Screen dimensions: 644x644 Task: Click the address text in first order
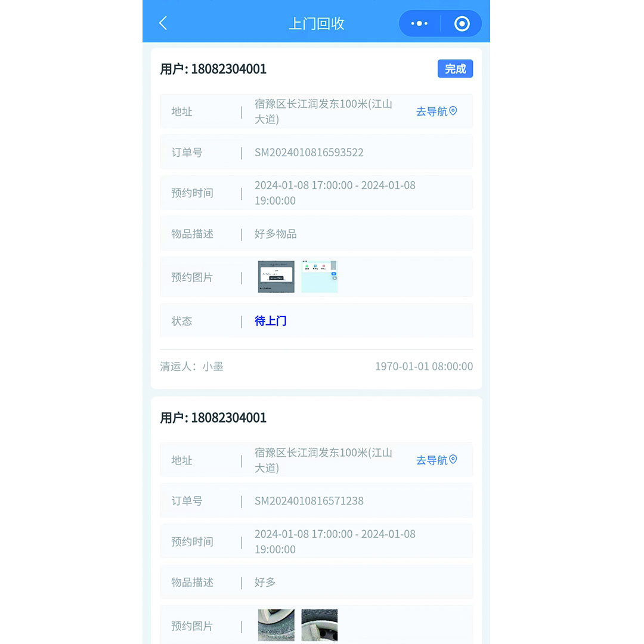click(x=323, y=112)
